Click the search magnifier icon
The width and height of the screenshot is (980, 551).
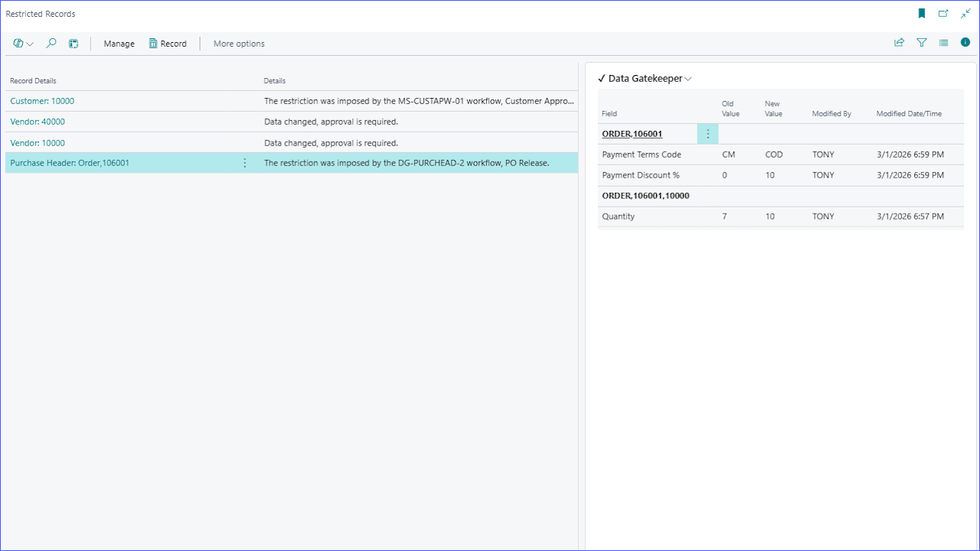(51, 44)
